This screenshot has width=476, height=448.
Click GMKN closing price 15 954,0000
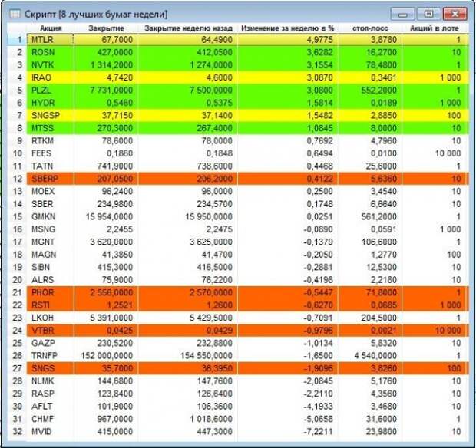click(x=106, y=216)
